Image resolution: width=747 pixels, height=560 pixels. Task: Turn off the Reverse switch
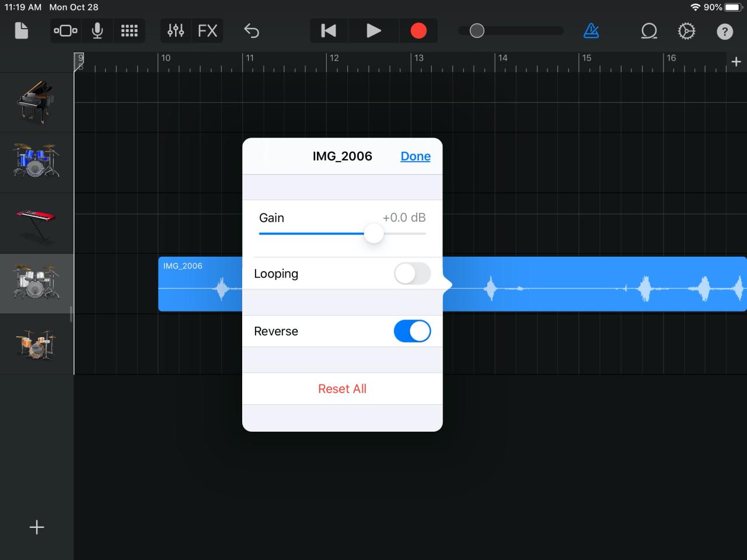[412, 331]
